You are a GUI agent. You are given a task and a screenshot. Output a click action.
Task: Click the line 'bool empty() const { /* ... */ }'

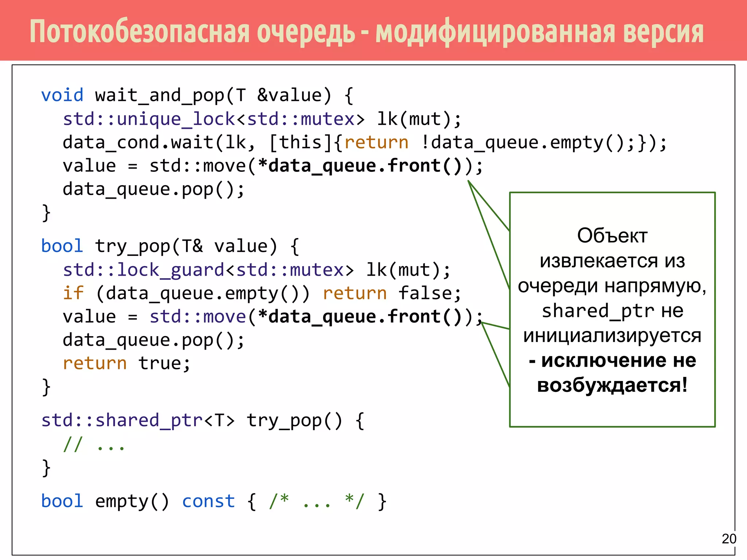coord(214,502)
